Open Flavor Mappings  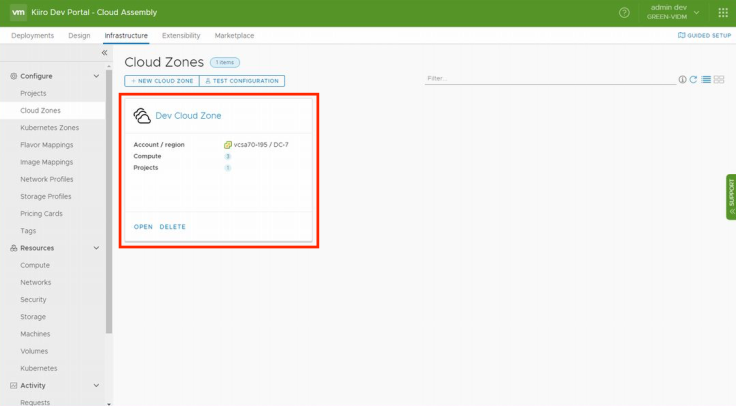tap(46, 145)
